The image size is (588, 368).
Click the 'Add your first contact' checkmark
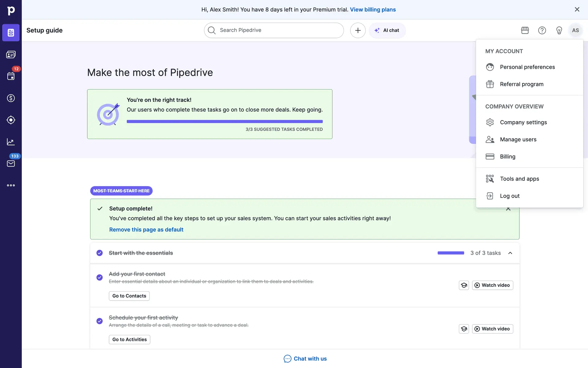(x=100, y=278)
